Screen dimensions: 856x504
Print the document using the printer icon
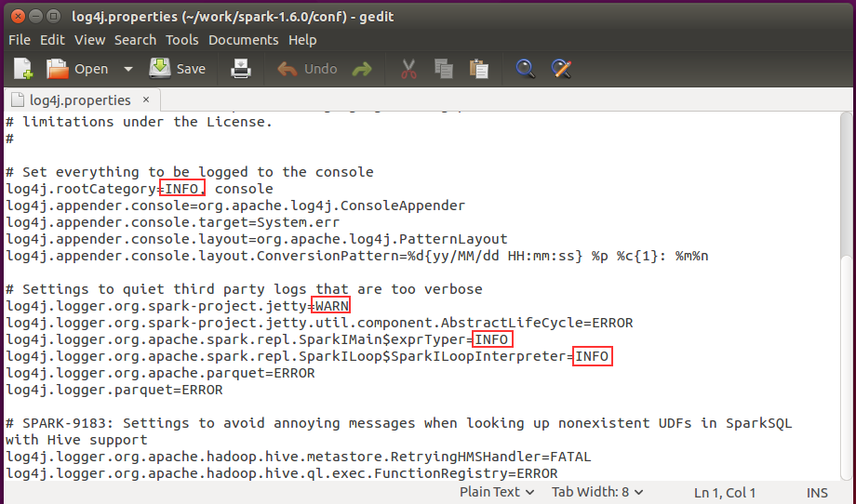click(241, 69)
